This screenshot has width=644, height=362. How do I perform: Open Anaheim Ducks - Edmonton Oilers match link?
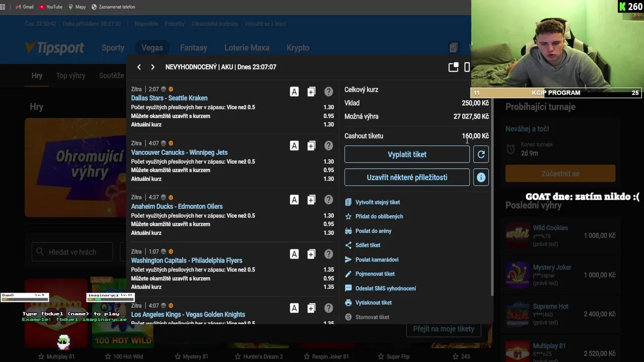point(177,206)
